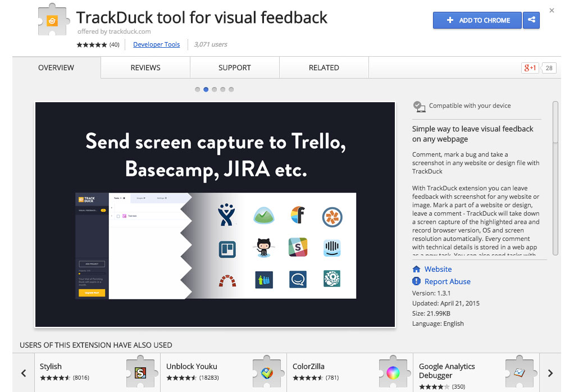Image resolution: width=574 pixels, height=392 pixels.
Task: Open the Unblock Youku extension icon
Action: click(x=266, y=372)
